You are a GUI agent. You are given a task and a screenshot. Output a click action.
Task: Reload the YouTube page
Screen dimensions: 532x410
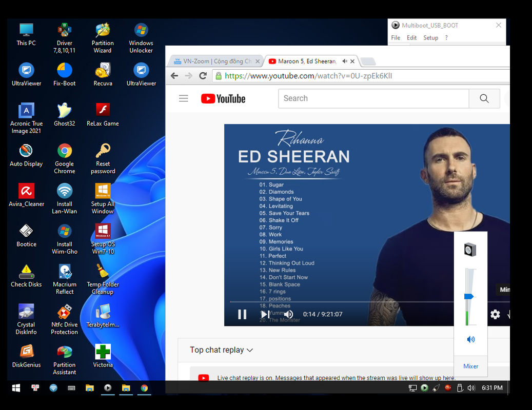pos(203,75)
